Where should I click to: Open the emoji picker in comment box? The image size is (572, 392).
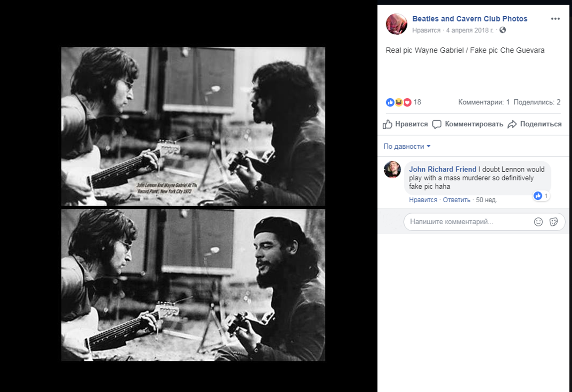pyautogui.click(x=538, y=222)
